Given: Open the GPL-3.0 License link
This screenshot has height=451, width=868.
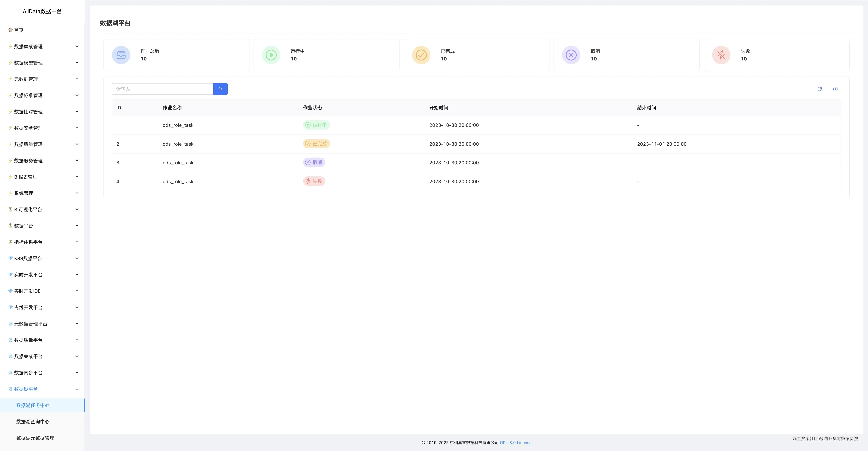Looking at the screenshot, I should click(516, 443).
